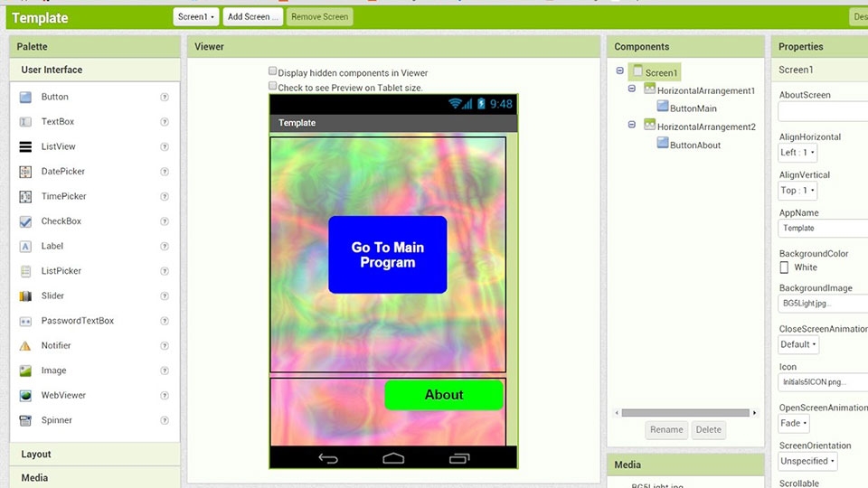Enable Display hidden components in Viewer
The image size is (868, 488).
pos(272,70)
